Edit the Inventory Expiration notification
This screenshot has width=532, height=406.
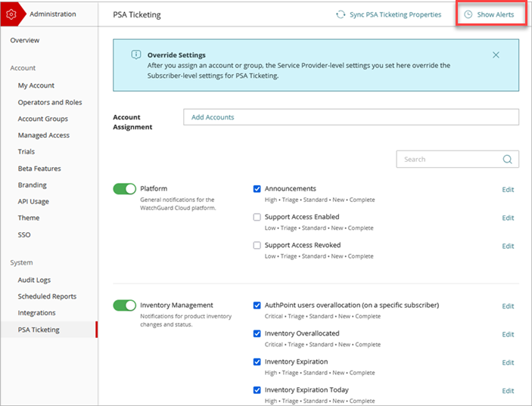[x=508, y=363]
